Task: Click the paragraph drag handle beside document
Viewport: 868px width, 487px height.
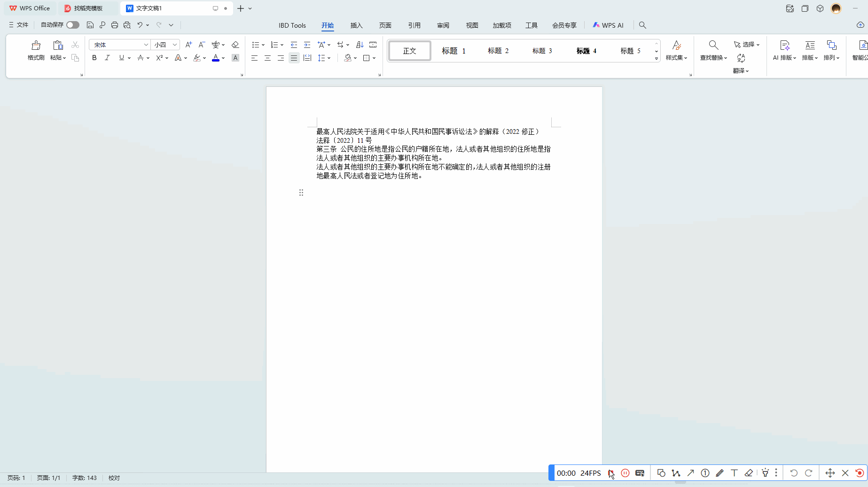Action: point(301,193)
